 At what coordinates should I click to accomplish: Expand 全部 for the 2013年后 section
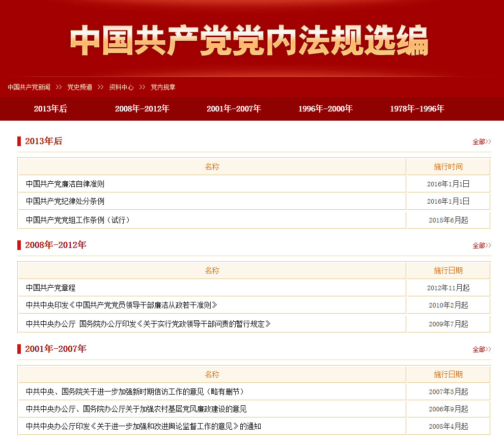tap(481, 142)
